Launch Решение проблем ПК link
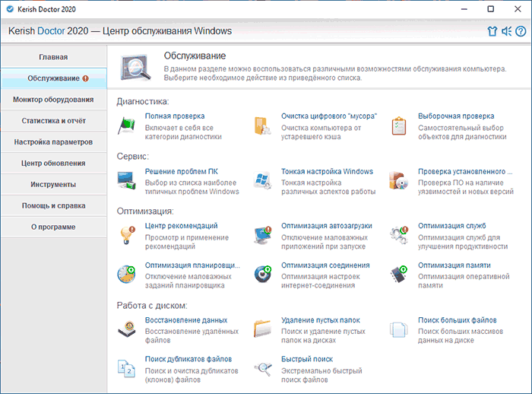Image resolution: width=532 pixels, height=394 pixels. coord(182,172)
